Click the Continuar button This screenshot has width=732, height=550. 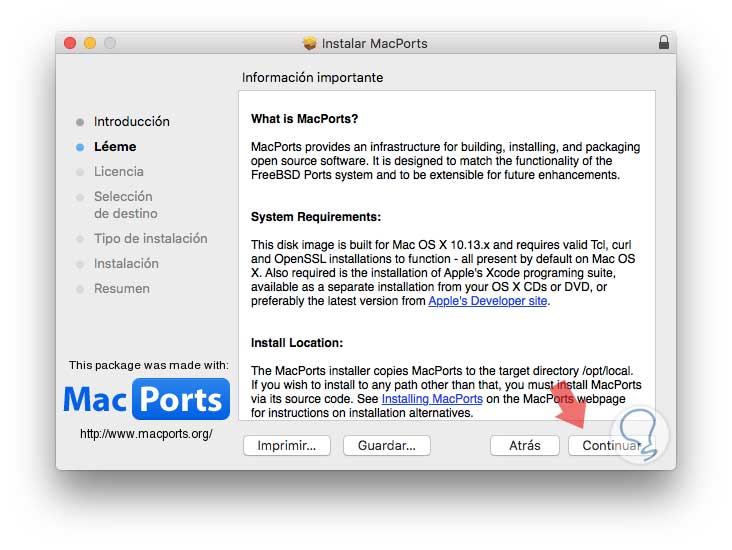click(x=611, y=445)
